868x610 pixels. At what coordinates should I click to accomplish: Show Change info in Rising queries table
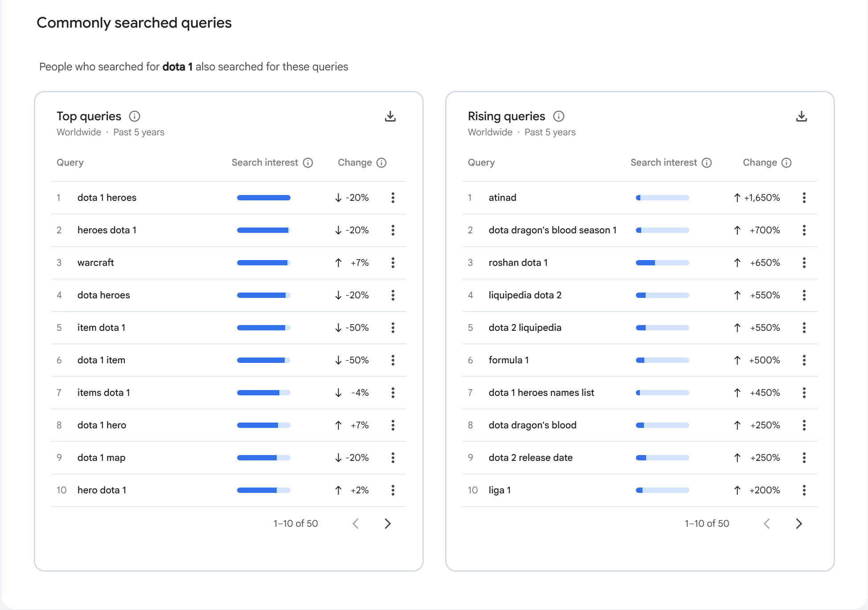(786, 163)
